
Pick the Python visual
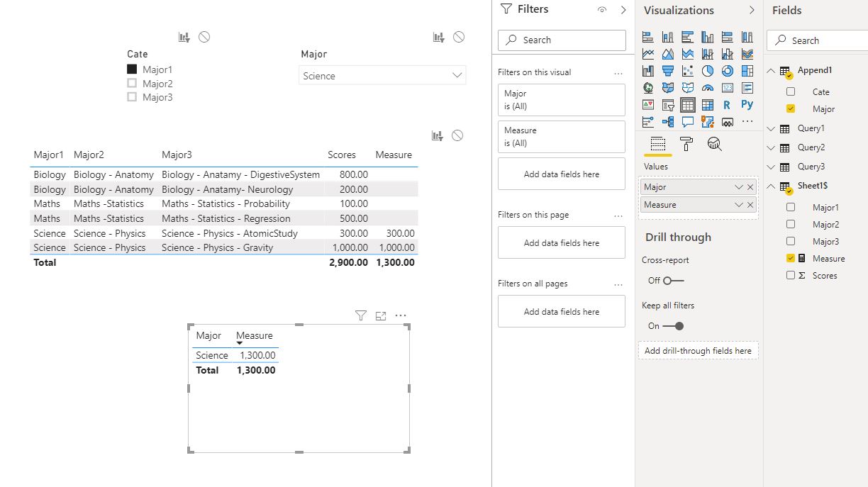click(747, 105)
